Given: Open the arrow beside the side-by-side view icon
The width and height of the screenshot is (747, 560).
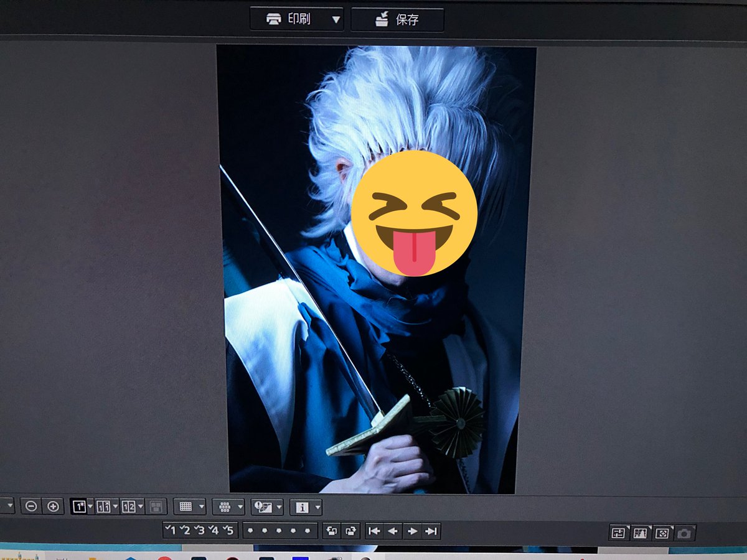Looking at the screenshot, I should (x=115, y=506).
